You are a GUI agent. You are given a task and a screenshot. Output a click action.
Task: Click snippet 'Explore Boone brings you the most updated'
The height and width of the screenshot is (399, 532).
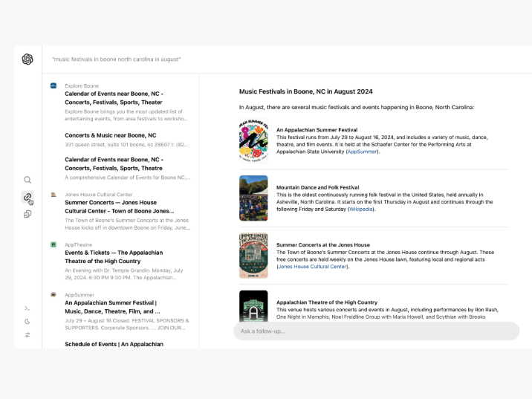pos(126,115)
